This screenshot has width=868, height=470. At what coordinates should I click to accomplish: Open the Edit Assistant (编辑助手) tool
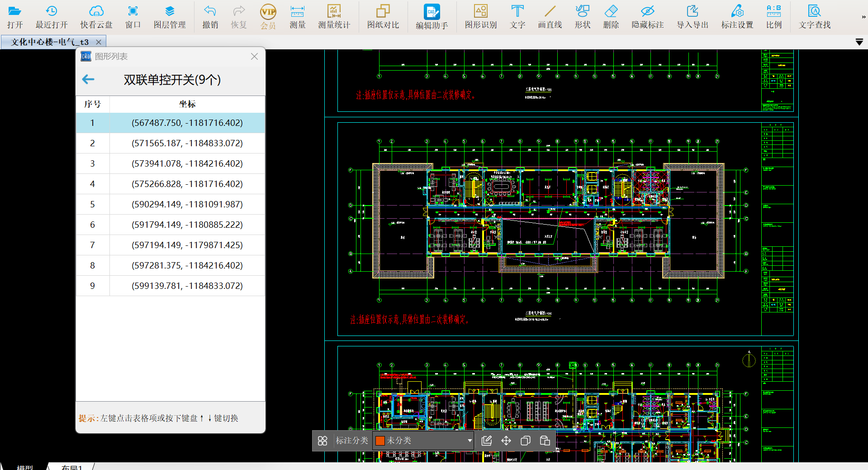(432, 16)
